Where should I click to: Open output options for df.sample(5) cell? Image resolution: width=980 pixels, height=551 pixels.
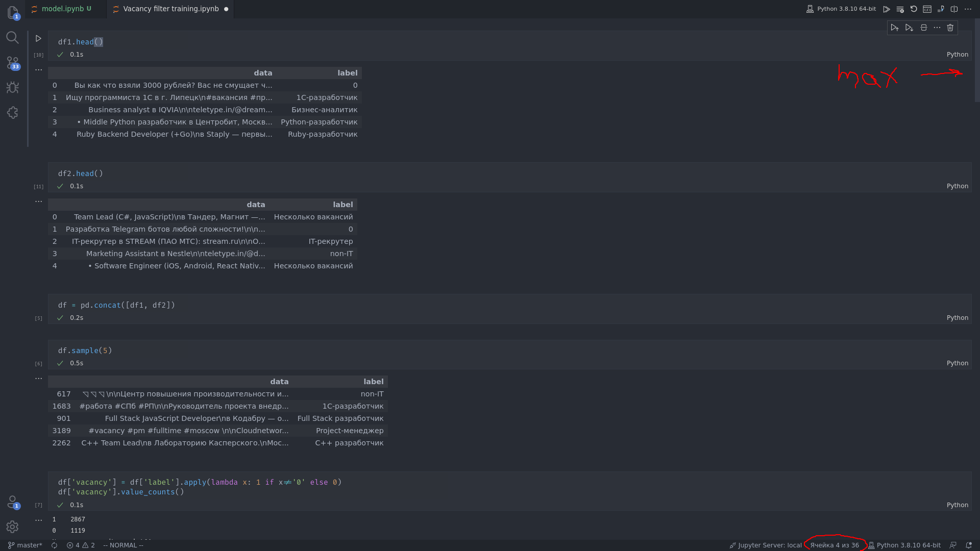coord(38,379)
